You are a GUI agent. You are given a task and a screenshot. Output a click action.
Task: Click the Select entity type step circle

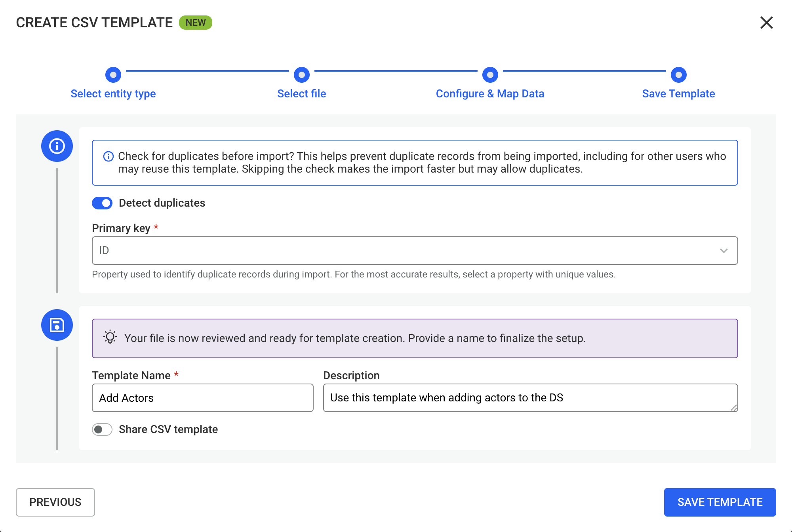(113, 75)
